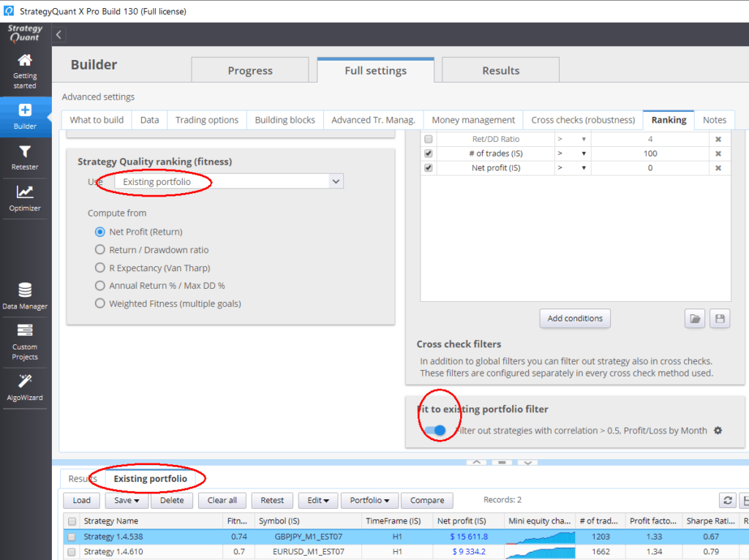749x560 pixels.
Task: Click the splitter middle handle
Action: click(x=502, y=463)
